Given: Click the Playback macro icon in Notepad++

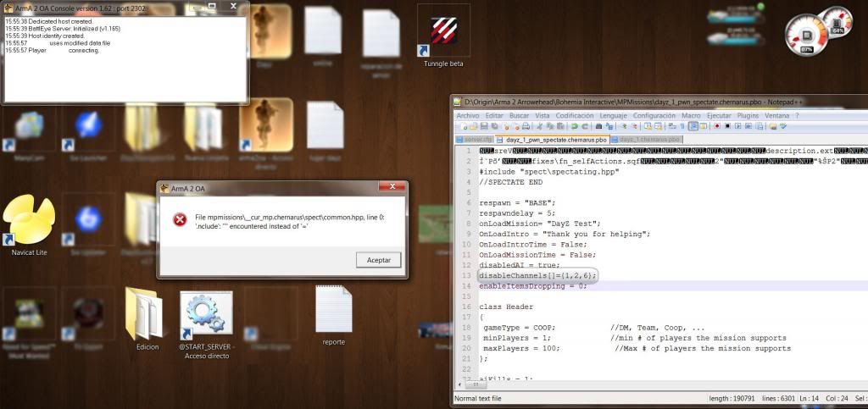Looking at the screenshot, I should coord(738,126).
